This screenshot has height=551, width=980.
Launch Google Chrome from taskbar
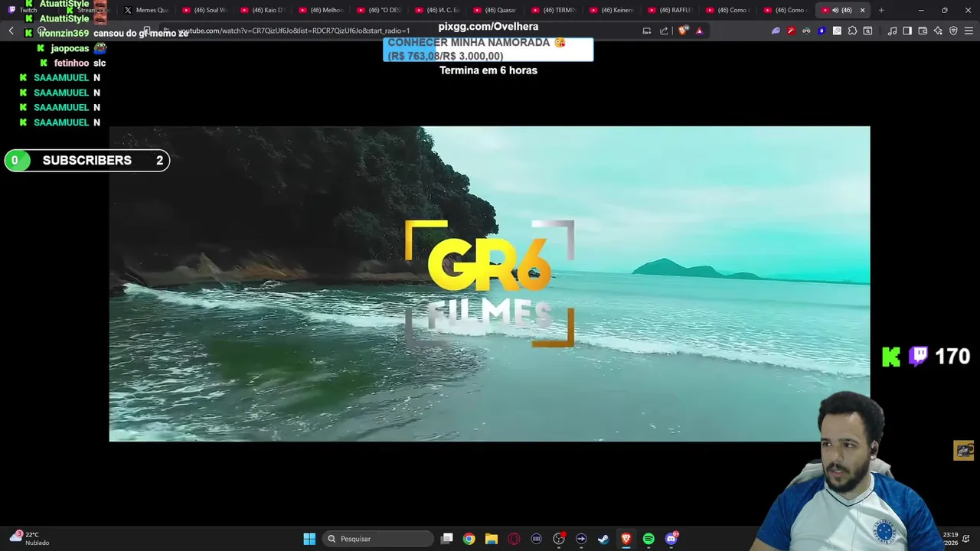(x=469, y=539)
